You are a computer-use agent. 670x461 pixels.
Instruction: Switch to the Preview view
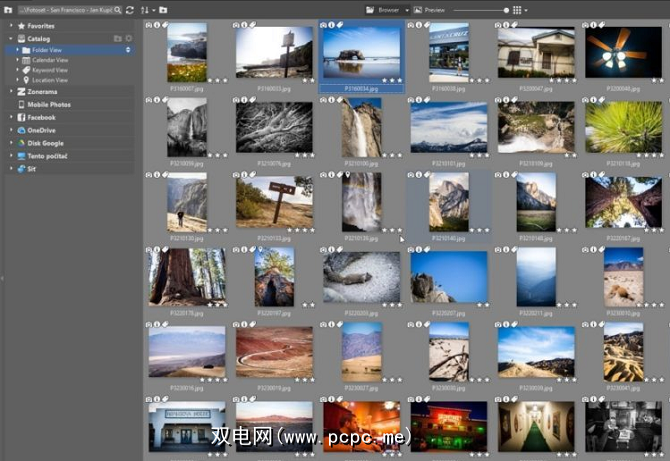point(430,9)
